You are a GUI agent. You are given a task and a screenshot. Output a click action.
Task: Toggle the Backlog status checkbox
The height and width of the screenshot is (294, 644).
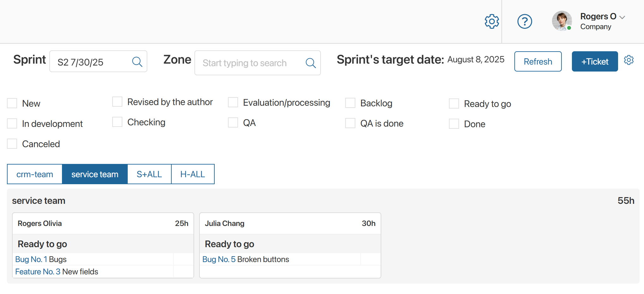pos(350,103)
